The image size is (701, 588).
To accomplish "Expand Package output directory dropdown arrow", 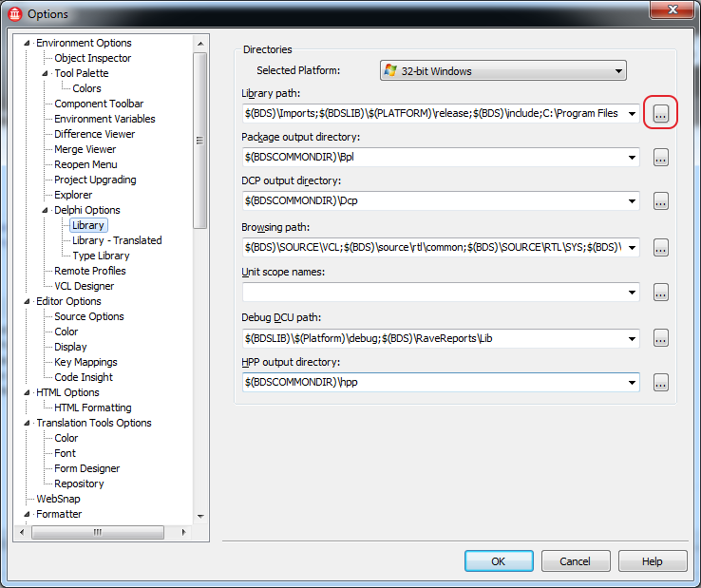I will coord(632,158).
